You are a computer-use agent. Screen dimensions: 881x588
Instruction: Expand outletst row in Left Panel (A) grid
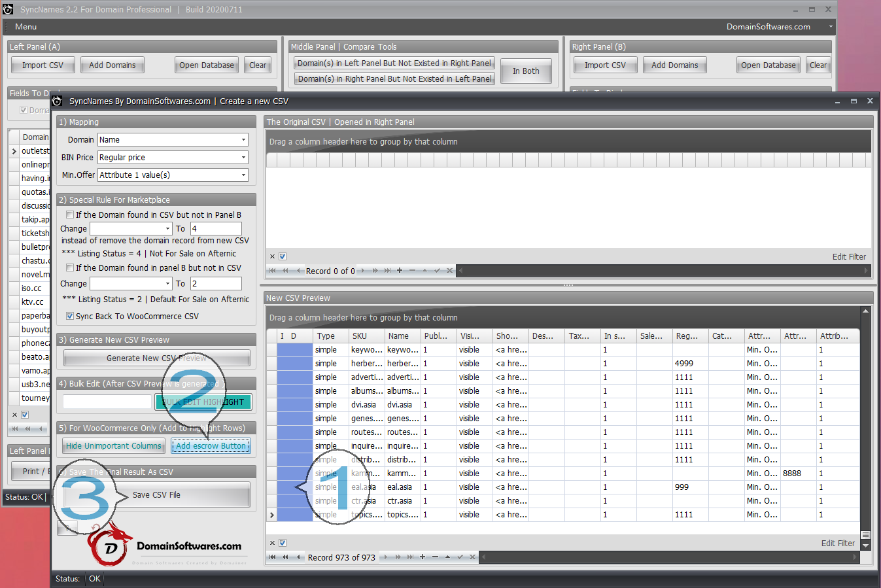tap(14, 151)
